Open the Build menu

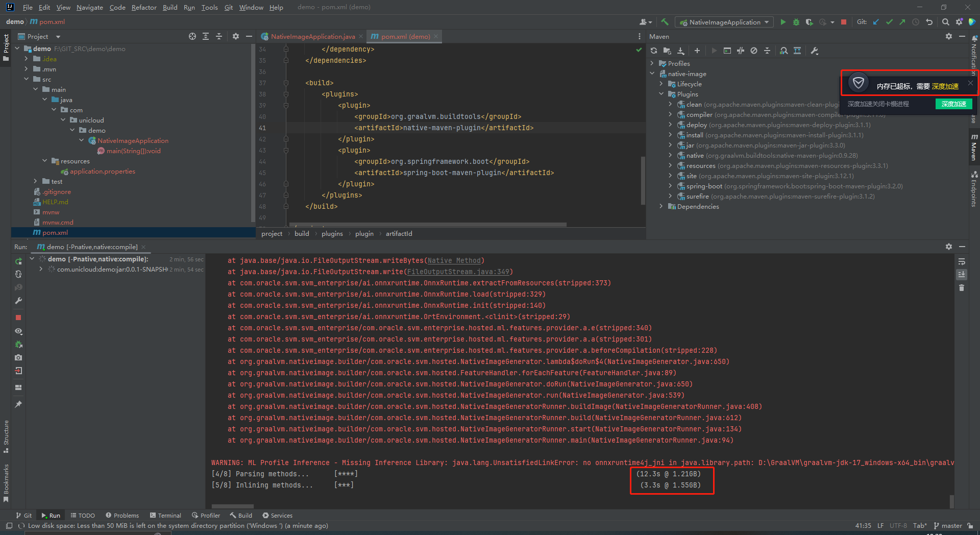click(x=170, y=7)
